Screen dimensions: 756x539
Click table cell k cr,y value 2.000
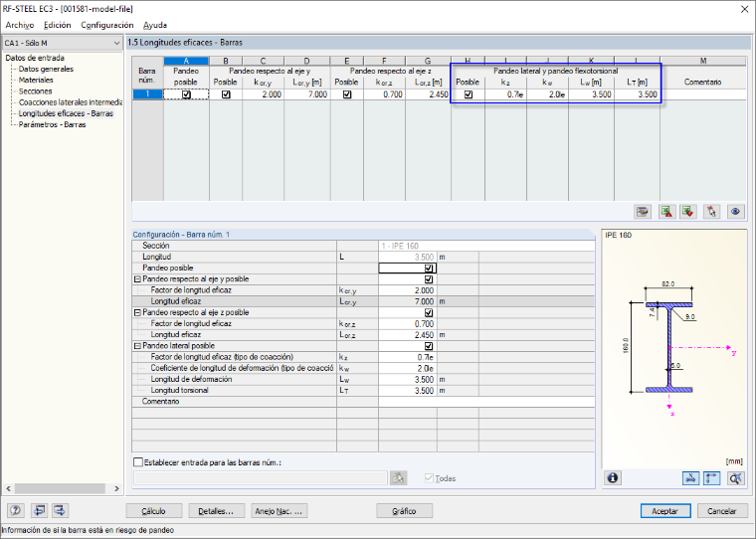click(264, 94)
